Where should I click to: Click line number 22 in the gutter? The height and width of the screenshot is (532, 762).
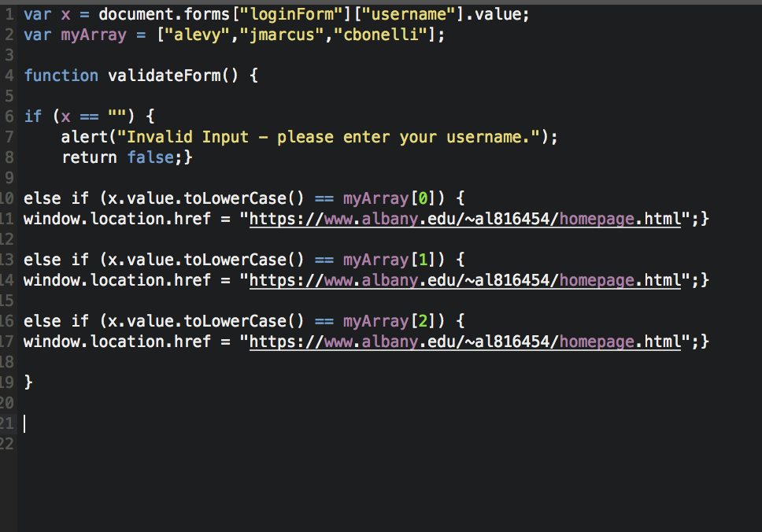click(x=8, y=444)
